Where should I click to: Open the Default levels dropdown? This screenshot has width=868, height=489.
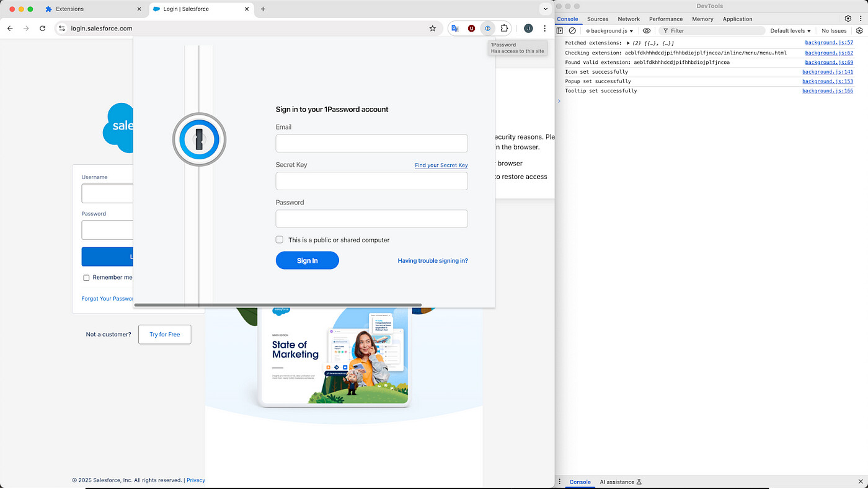pyautogui.click(x=790, y=31)
